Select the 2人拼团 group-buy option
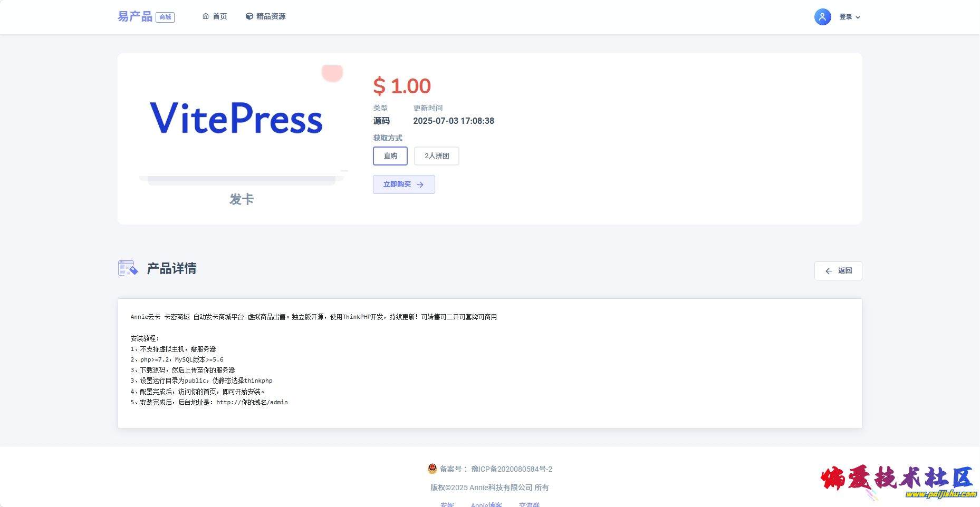The width and height of the screenshot is (980, 507). [x=437, y=156]
